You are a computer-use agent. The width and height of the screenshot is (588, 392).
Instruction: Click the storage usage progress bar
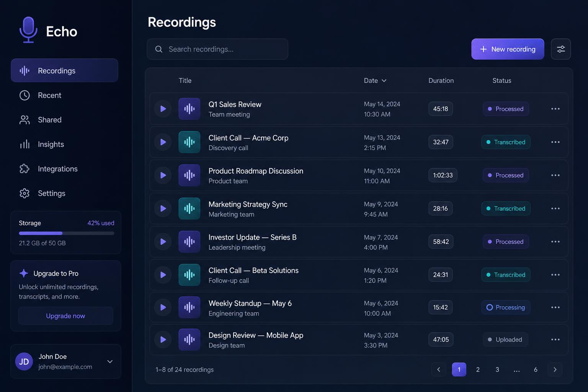[67, 233]
